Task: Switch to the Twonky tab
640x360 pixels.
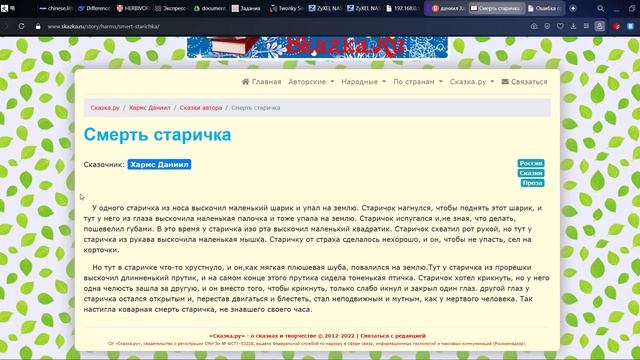Action: (286, 8)
